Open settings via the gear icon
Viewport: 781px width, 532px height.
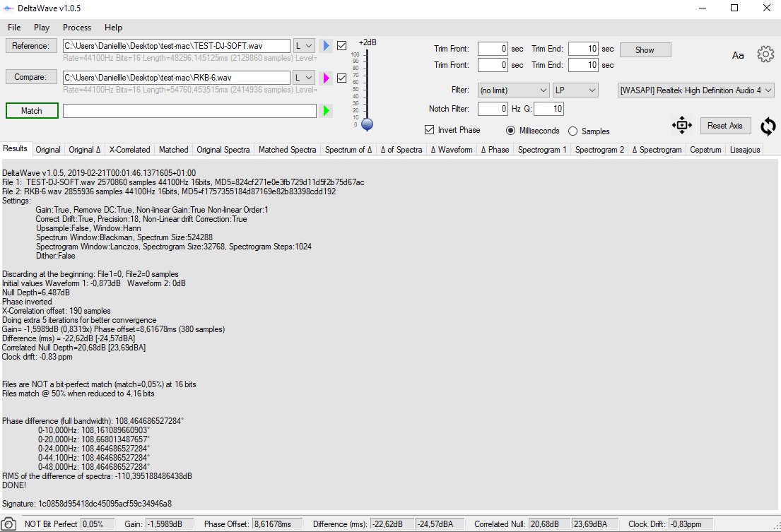(x=765, y=54)
